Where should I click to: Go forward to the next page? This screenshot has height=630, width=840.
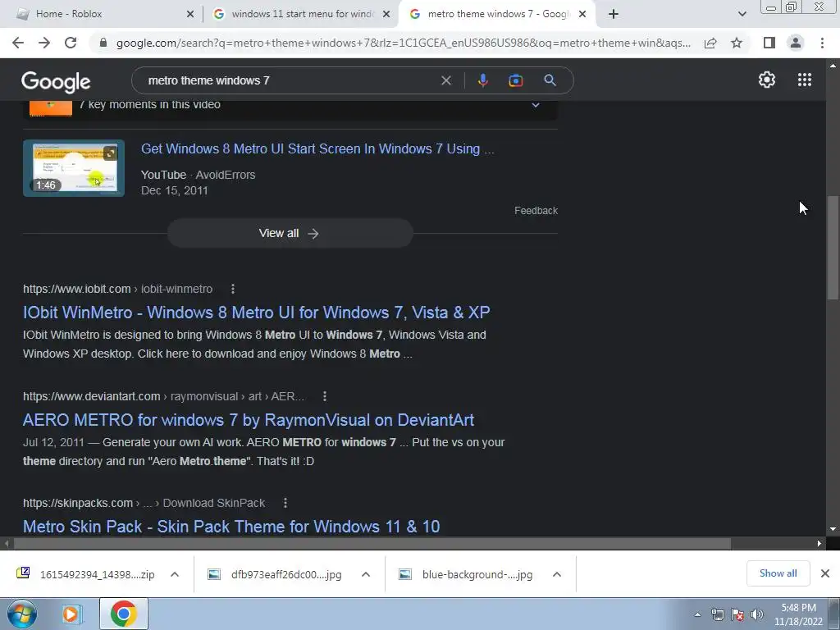point(44,43)
